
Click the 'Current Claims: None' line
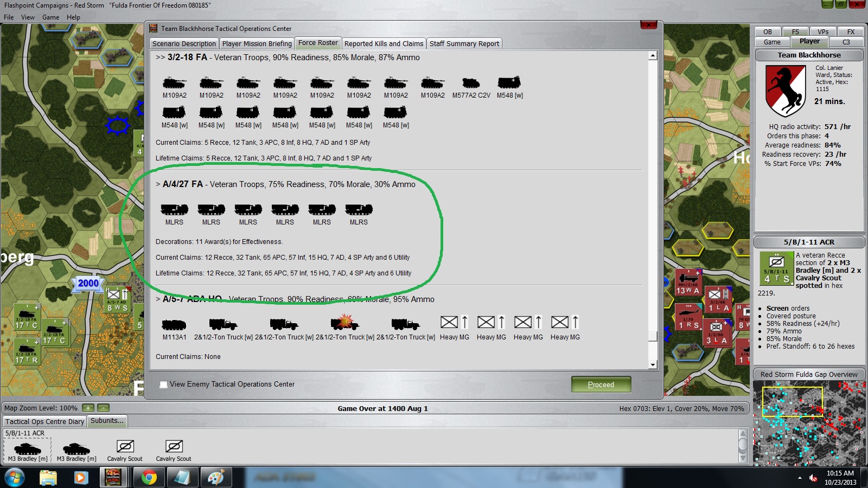pyautogui.click(x=188, y=357)
